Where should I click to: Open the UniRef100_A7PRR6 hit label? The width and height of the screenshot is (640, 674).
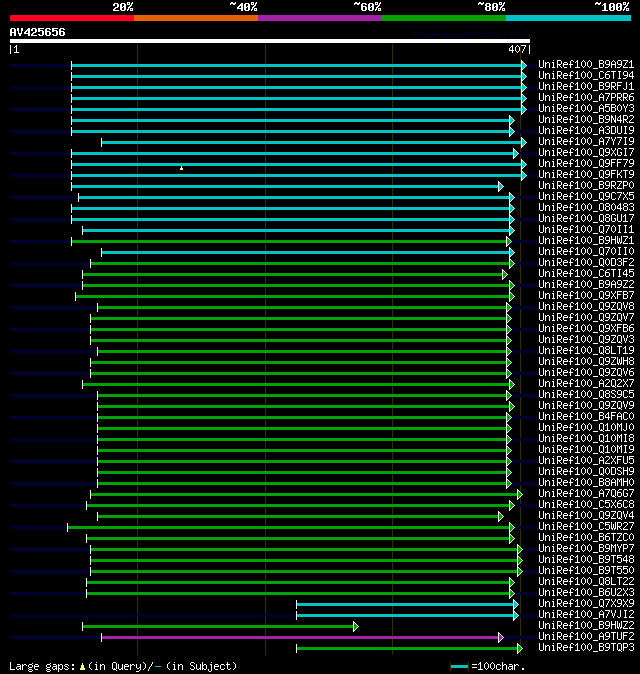point(586,98)
